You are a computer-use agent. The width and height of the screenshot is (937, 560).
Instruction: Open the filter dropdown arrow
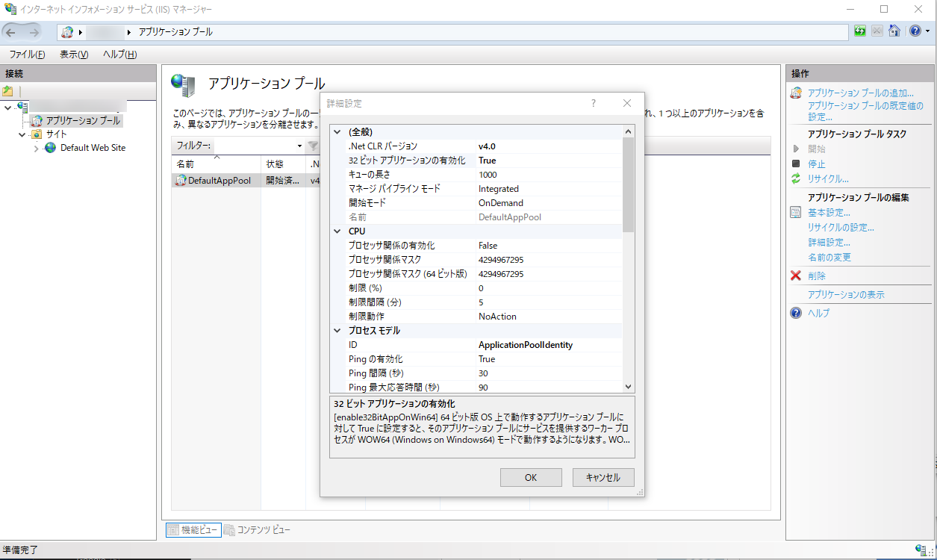click(x=301, y=145)
